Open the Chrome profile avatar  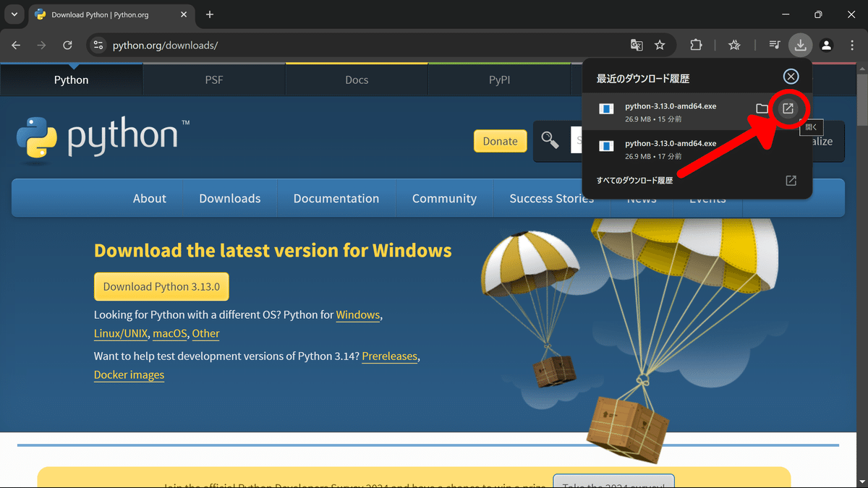coord(826,45)
